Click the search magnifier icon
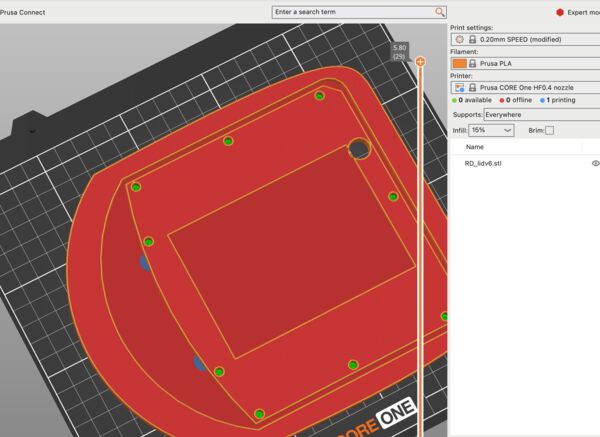Image resolution: width=600 pixels, height=437 pixels. (440, 12)
